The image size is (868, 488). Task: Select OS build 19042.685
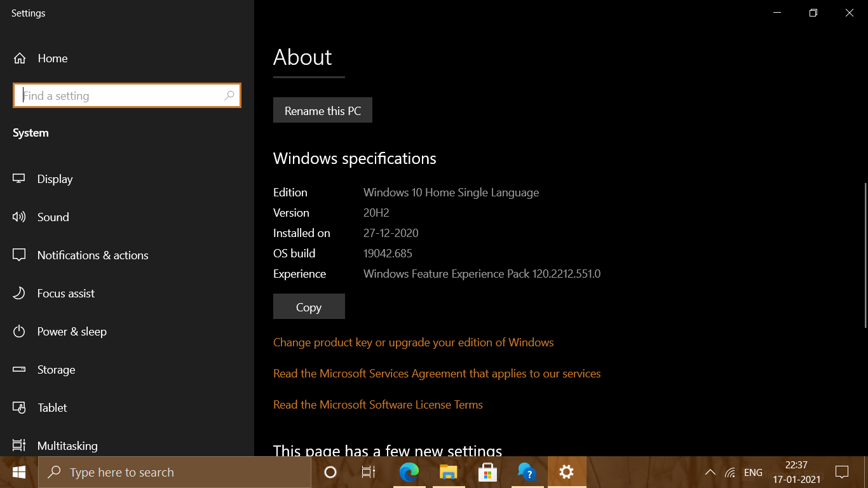pyautogui.click(x=388, y=254)
